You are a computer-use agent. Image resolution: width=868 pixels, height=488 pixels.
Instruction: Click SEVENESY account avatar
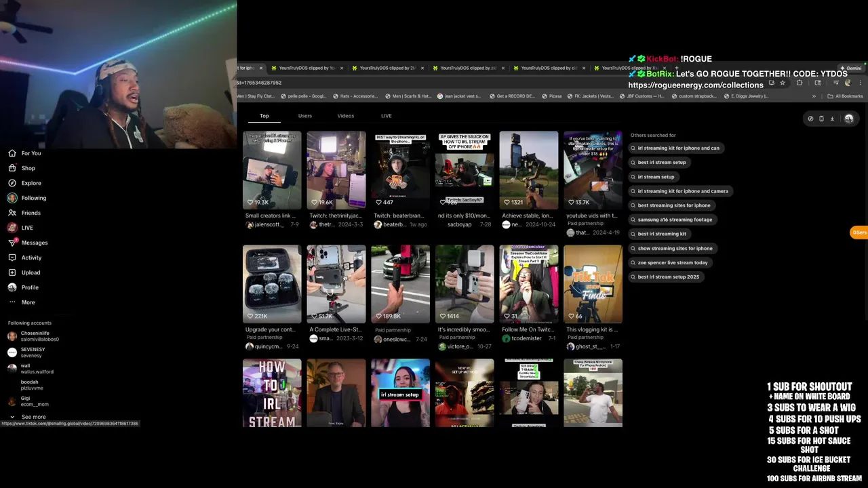point(12,352)
